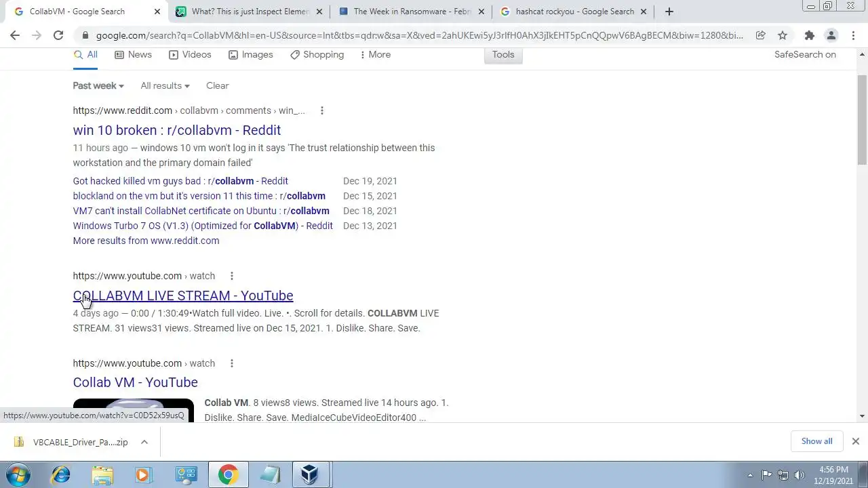Go back to the previous page
The image size is (868, 488).
(15, 35)
